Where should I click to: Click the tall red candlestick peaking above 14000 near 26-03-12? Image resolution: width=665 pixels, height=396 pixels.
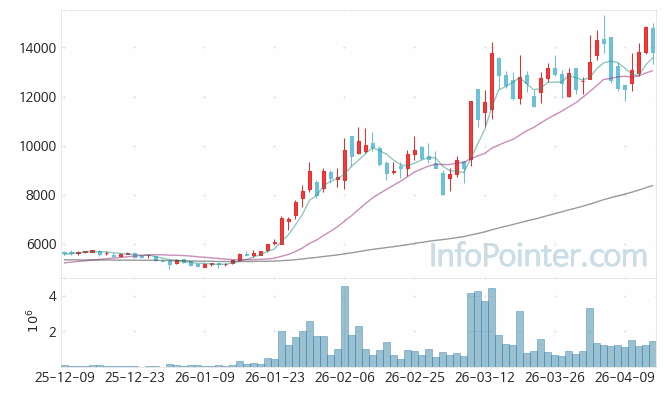[492, 81]
